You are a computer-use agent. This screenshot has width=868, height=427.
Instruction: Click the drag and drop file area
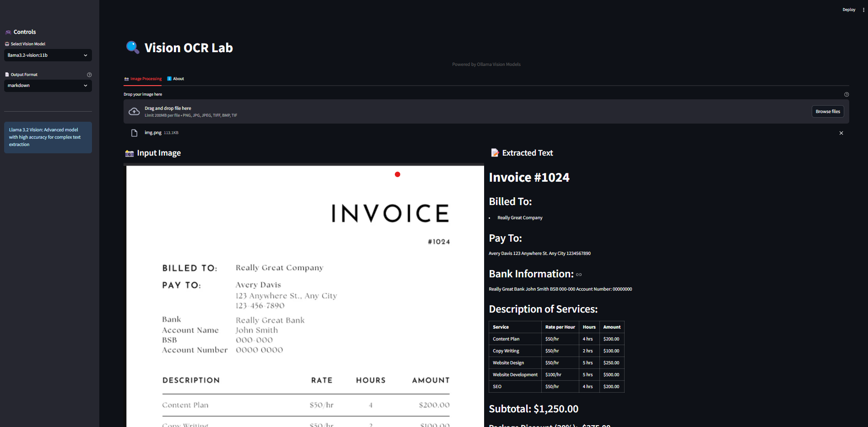(x=458, y=112)
